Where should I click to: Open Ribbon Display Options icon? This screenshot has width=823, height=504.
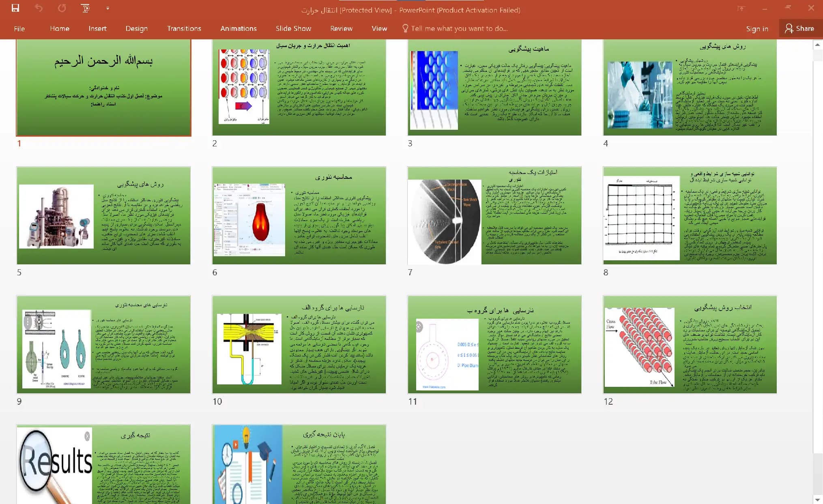[x=741, y=8]
